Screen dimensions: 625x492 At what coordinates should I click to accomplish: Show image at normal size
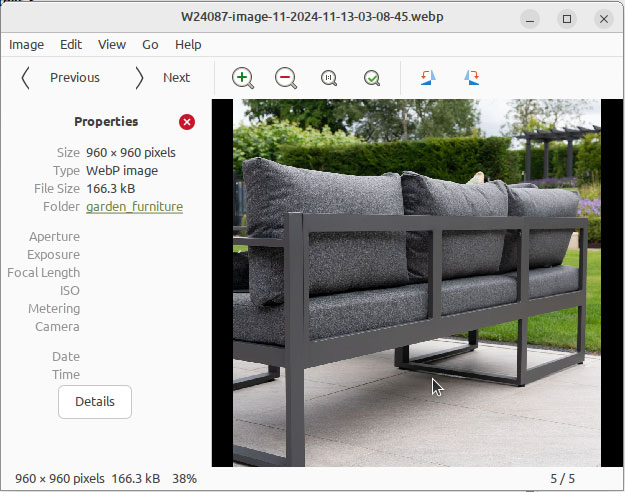coord(329,78)
